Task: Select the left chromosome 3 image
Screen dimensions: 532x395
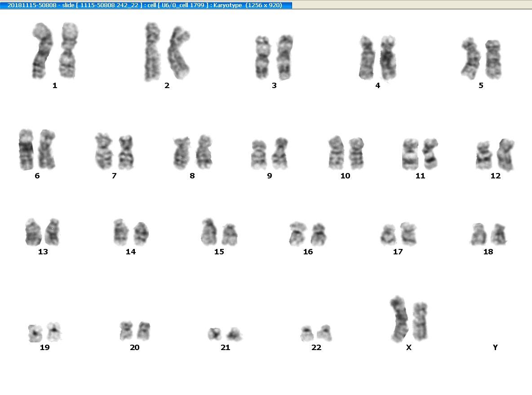Action: click(x=262, y=57)
